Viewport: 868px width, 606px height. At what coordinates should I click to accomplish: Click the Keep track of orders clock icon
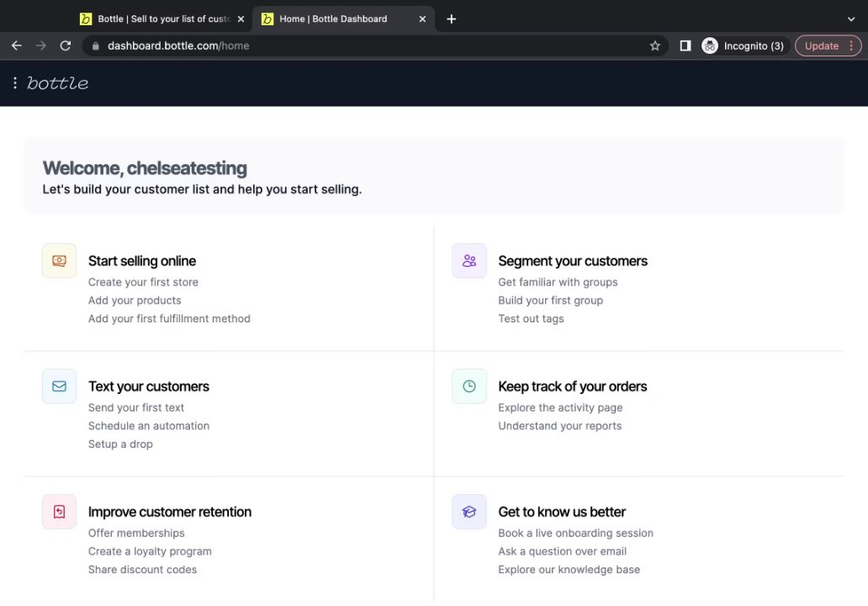(468, 386)
